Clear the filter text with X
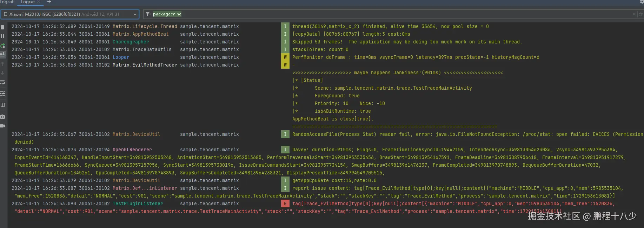 [634, 14]
